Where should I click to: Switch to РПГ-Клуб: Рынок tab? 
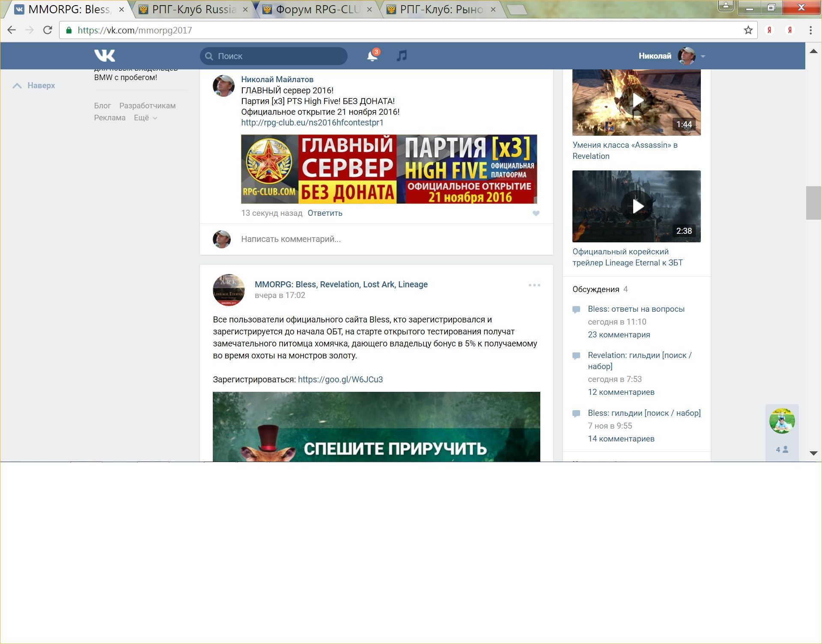click(x=441, y=9)
